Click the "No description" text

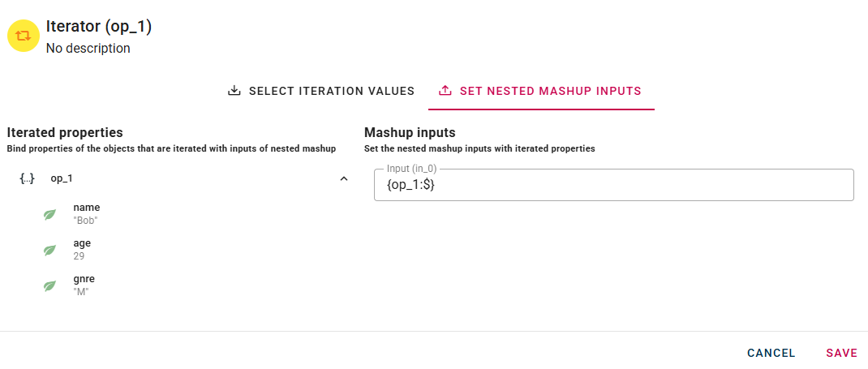[88, 49]
